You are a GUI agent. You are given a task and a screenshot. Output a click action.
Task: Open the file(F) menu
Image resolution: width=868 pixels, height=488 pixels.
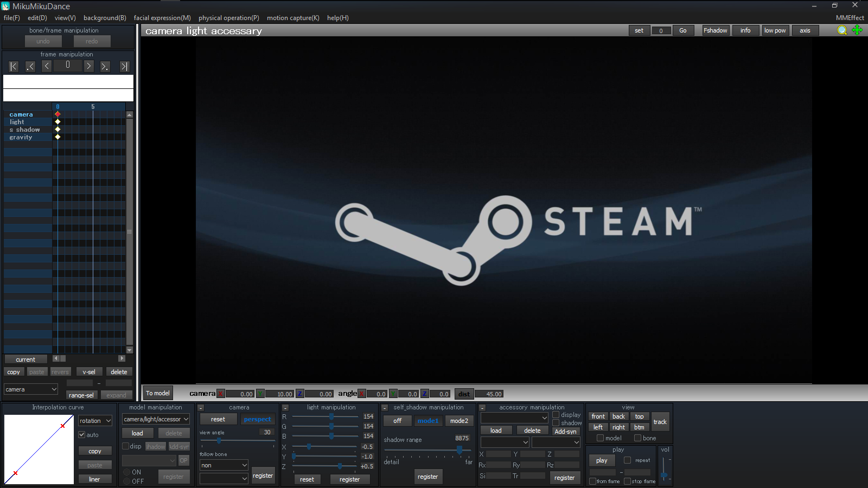click(12, 18)
